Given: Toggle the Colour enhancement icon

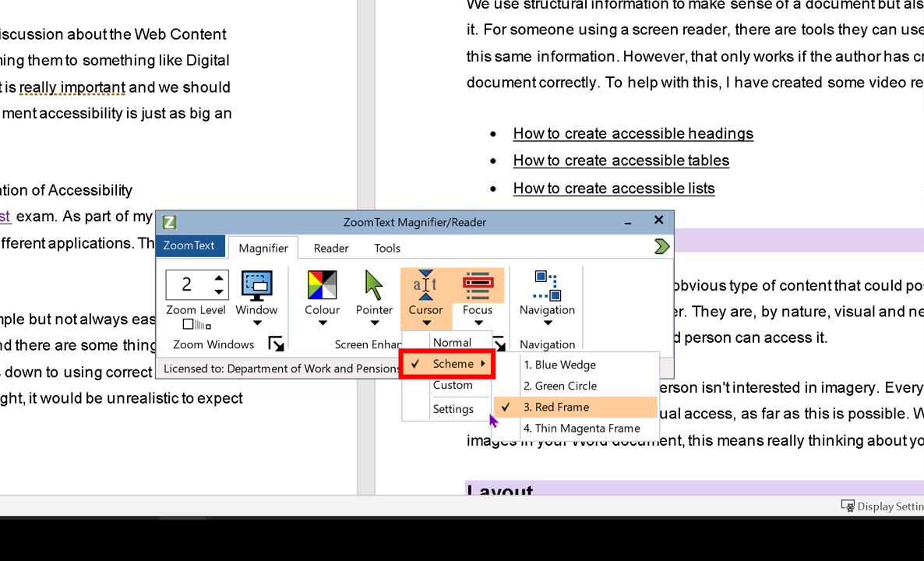Looking at the screenshot, I should (323, 285).
